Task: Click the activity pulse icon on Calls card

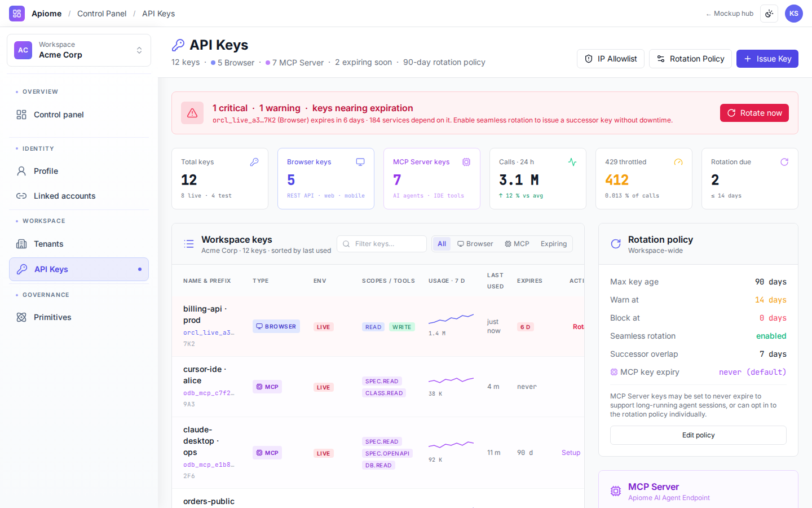Action: tap(572, 162)
